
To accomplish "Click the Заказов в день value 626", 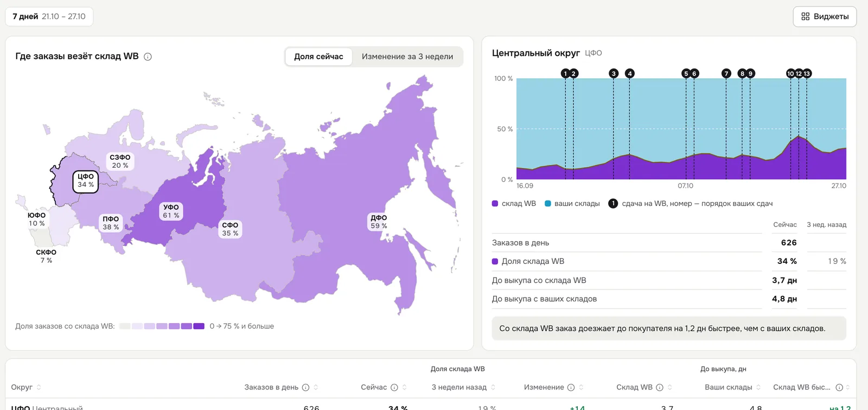I will (x=789, y=243).
